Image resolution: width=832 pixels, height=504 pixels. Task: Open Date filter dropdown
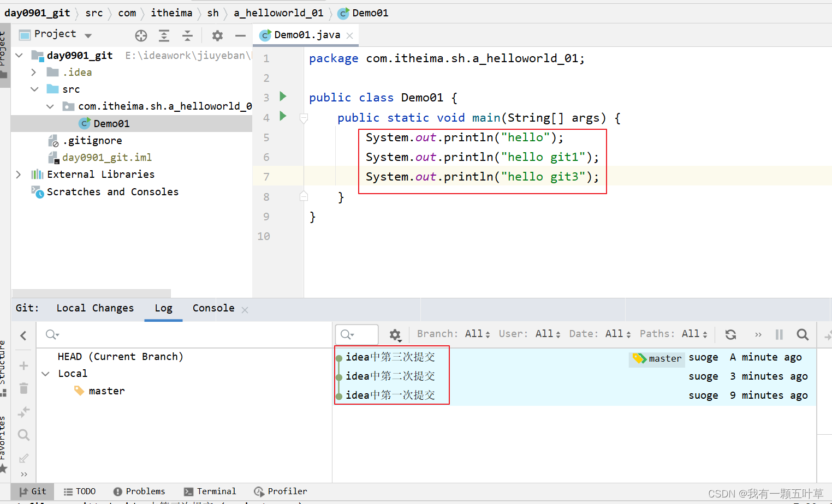coord(600,334)
